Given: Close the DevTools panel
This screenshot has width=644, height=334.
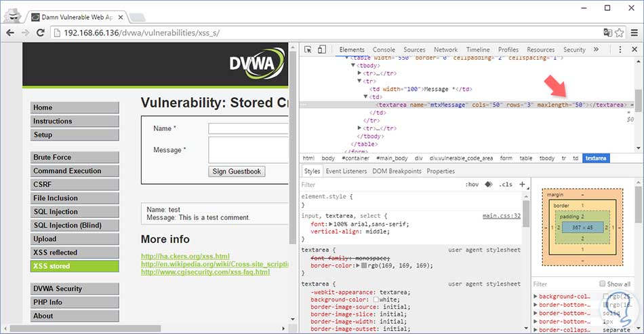Looking at the screenshot, I should [634, 50].
